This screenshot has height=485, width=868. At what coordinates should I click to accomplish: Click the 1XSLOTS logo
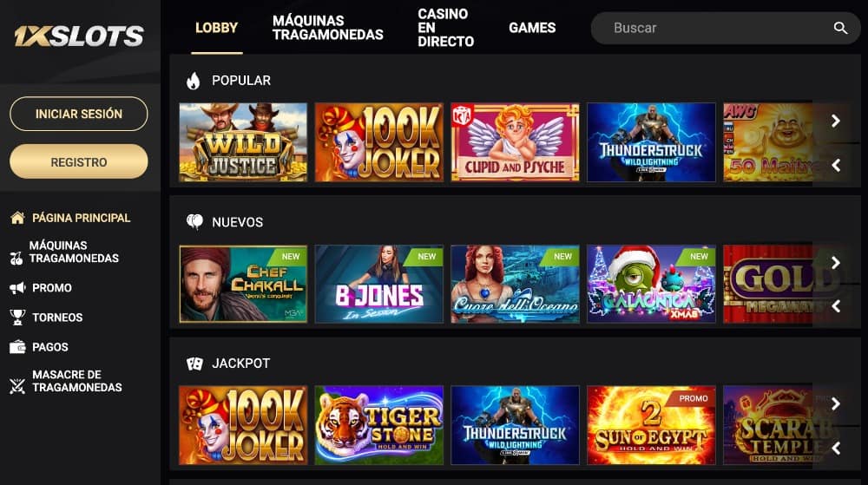(79, 36)
